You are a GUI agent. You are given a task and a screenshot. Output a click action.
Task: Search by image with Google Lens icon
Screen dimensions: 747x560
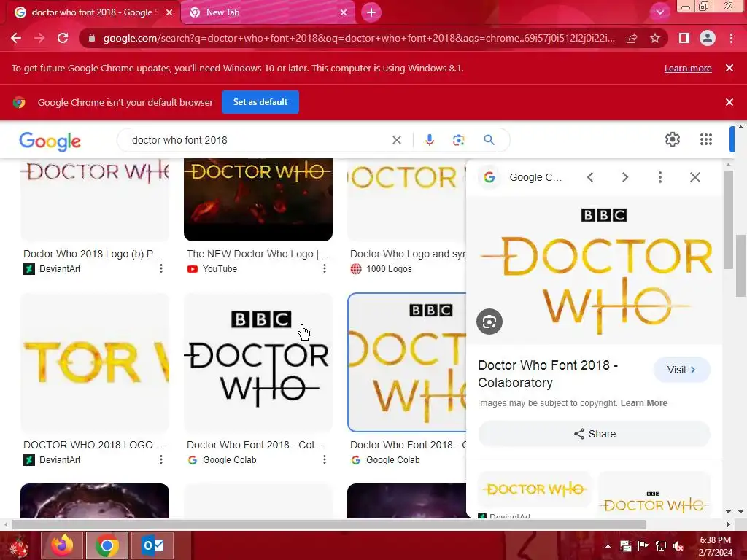click(x=458, y=140)
